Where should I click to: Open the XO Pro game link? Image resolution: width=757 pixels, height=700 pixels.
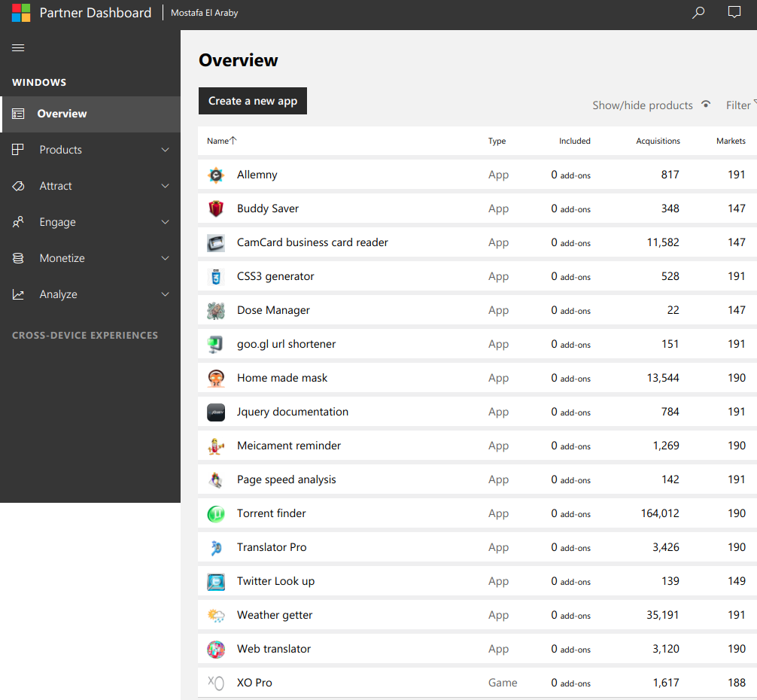[x=254, y=683]
